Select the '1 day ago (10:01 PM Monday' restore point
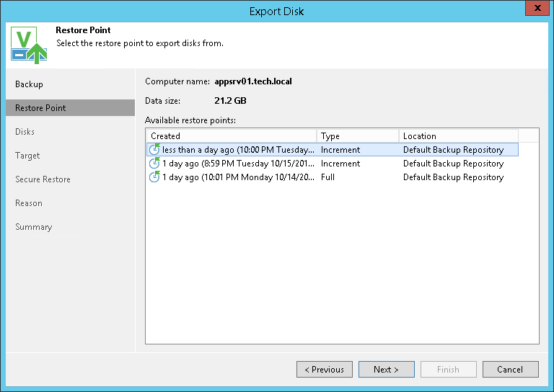This screenshot has width=554, height=392. click(x=333, y=177)
